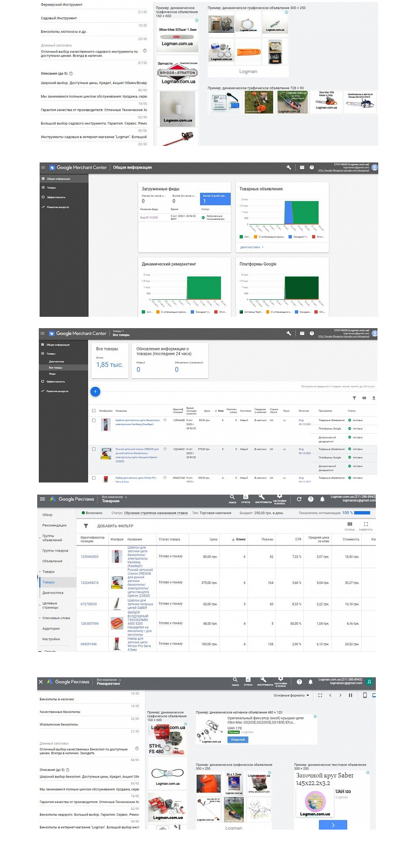Click the blue round plus add-product button
Screen dimensions: 409x868
(95, 391)
